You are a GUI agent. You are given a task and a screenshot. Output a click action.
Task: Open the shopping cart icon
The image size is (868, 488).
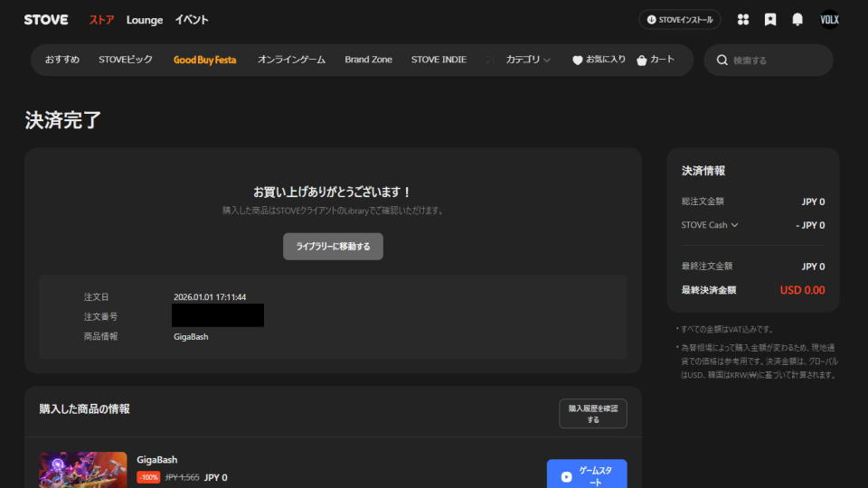click(x=642, y=61)
